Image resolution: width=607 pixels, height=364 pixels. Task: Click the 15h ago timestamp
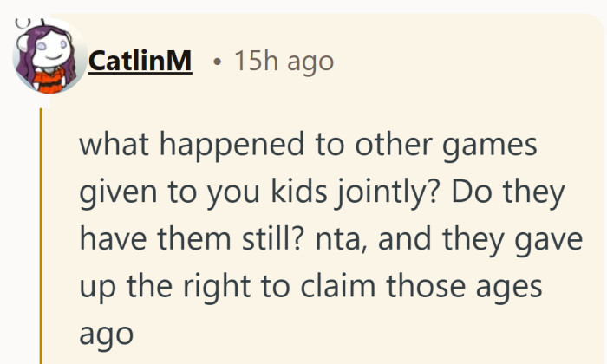pos(284,62)
